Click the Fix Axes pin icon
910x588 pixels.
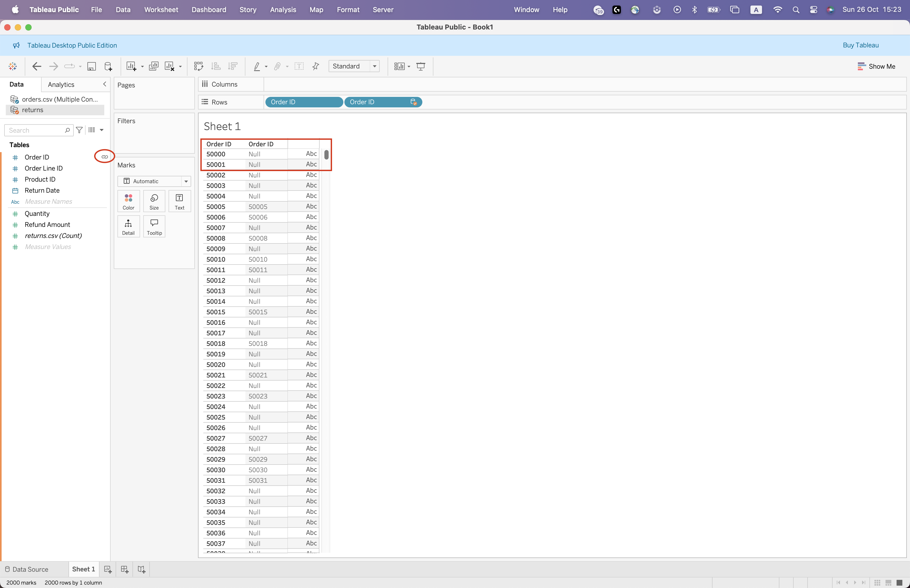(x=315, y=66)
